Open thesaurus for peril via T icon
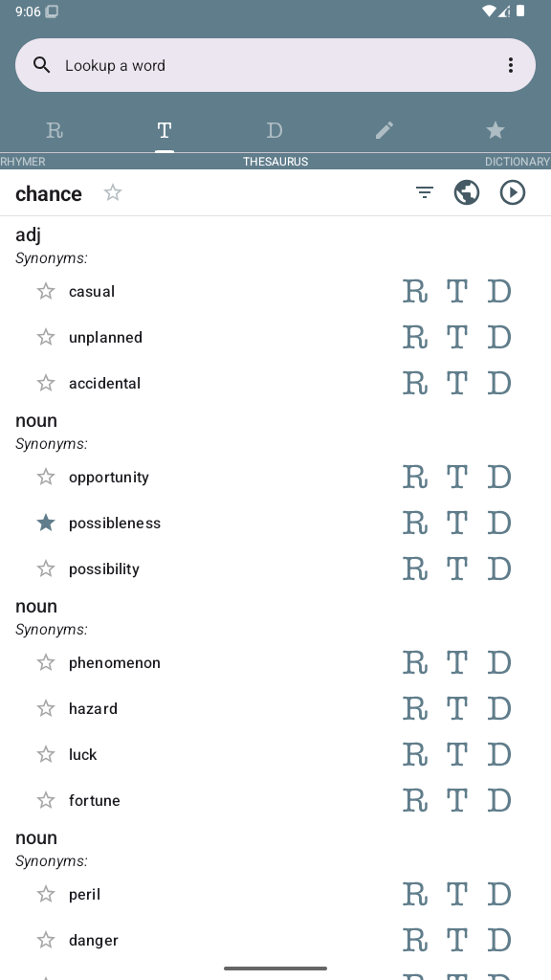Screen dimensions: 551x980 click(456, 895)
